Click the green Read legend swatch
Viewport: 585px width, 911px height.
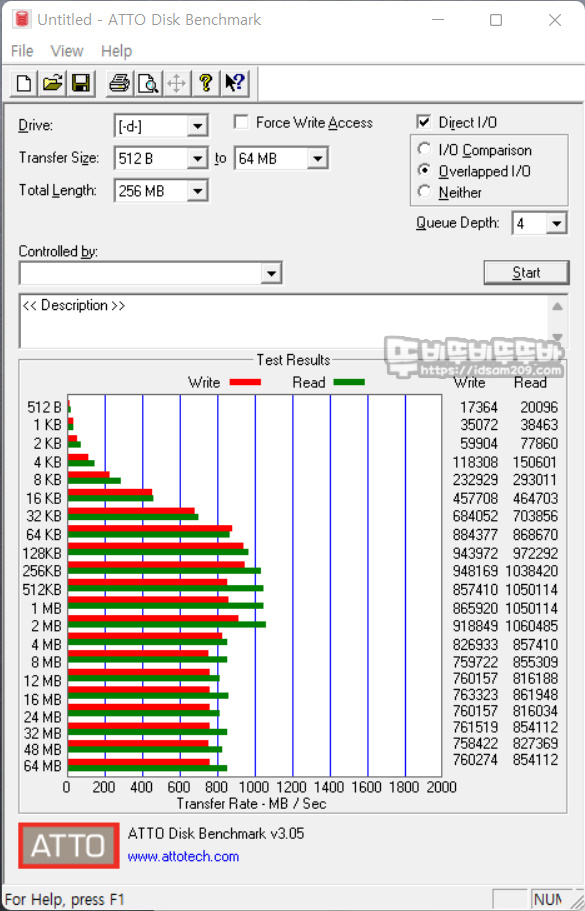(349, 382)
